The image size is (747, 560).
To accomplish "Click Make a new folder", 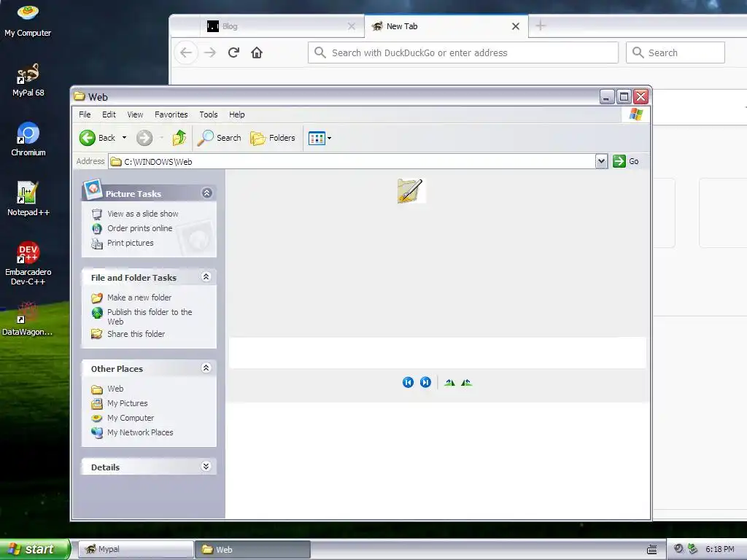I will (x=139, y=297).
